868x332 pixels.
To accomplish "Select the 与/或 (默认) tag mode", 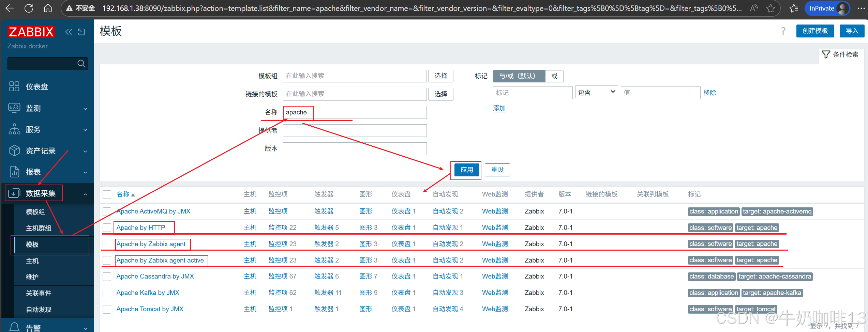I will [x=519, y=76].
